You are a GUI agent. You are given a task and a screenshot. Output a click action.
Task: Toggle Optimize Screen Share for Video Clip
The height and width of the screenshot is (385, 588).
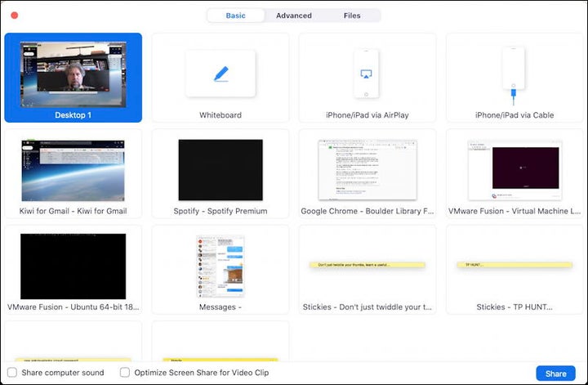click(x=125, y=373)
